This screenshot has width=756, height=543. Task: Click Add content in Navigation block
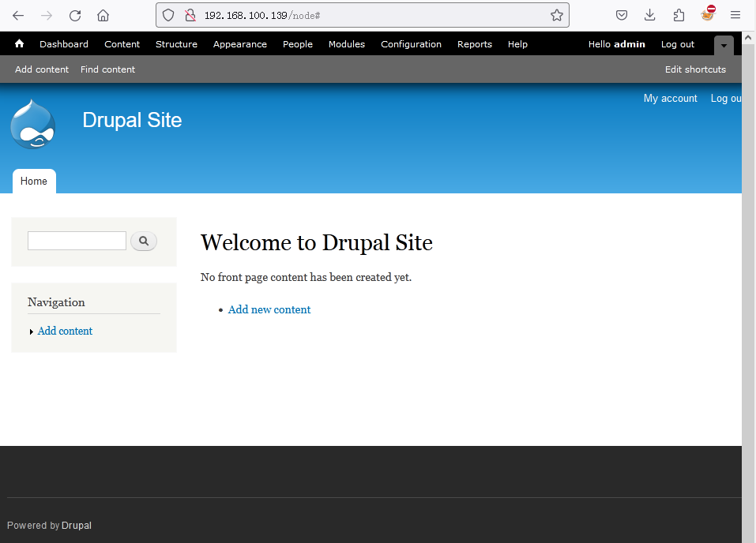(65, 331)
